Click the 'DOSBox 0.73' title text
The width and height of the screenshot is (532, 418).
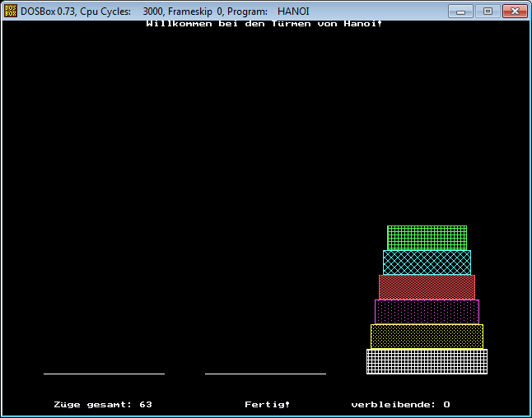[x=49, y=12]
